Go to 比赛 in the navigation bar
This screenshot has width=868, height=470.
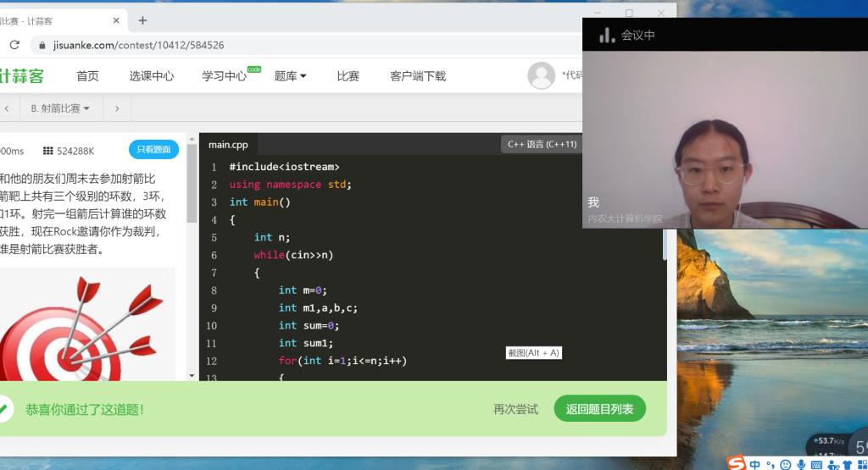(x=348, y=75)
